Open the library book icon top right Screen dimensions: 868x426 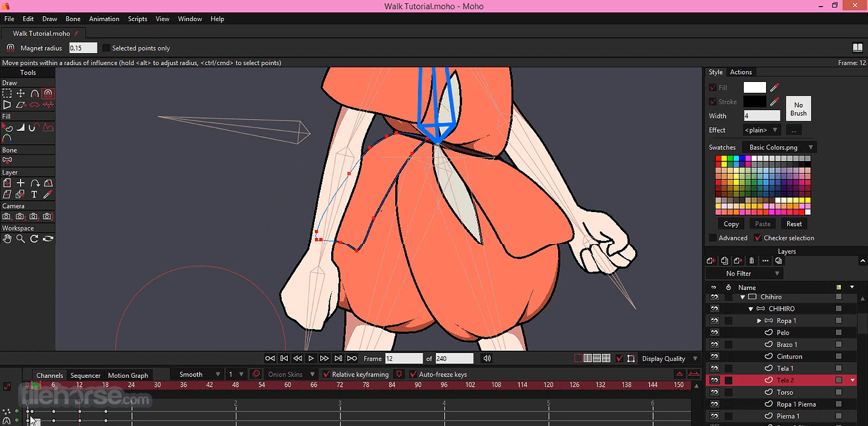(857, 48)
